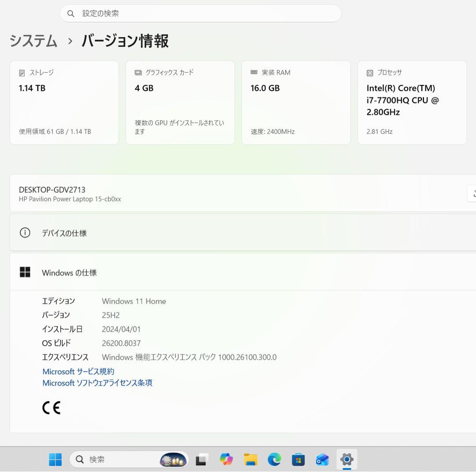Click the エディション label
The height and width of the screenshot is (472, 476).
pos(58,301)
